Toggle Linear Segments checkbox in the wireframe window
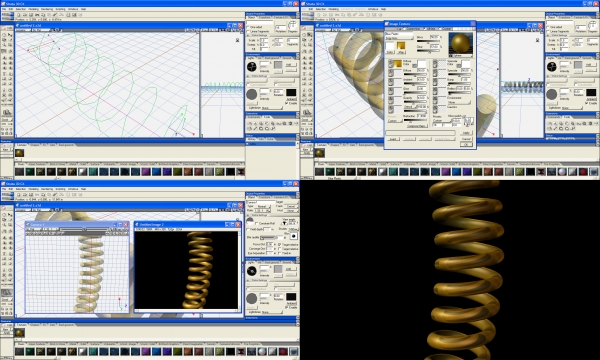 [248, 31]
